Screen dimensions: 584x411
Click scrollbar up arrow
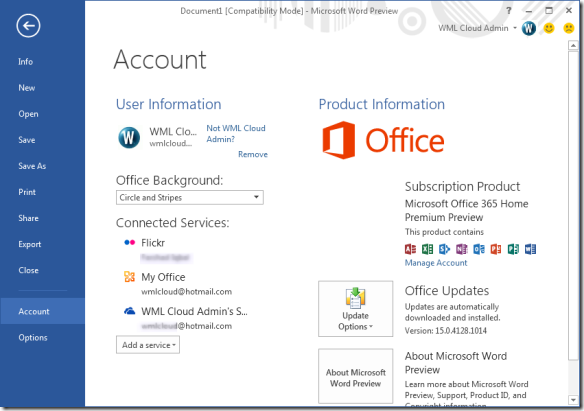(573, 45)
